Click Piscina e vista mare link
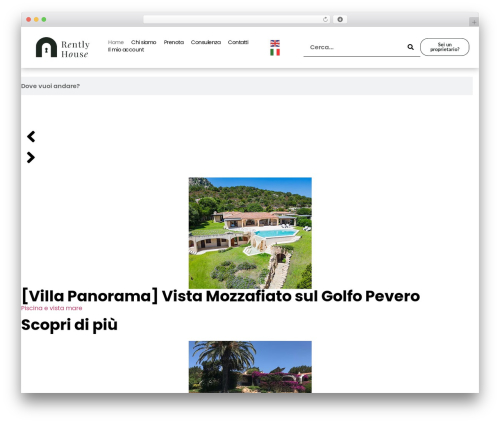 (x=52, y=308)
